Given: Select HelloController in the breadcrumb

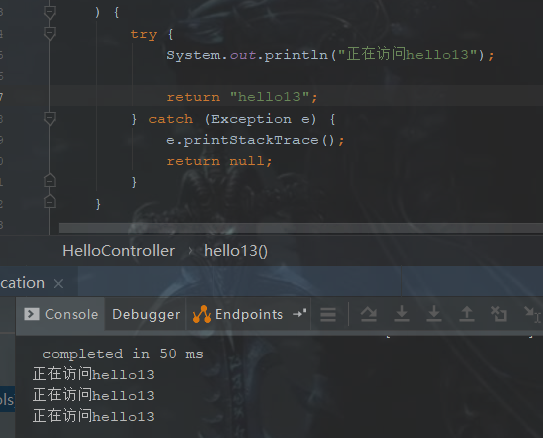Looking at the screenshot, I should click(x=118, y=251).
